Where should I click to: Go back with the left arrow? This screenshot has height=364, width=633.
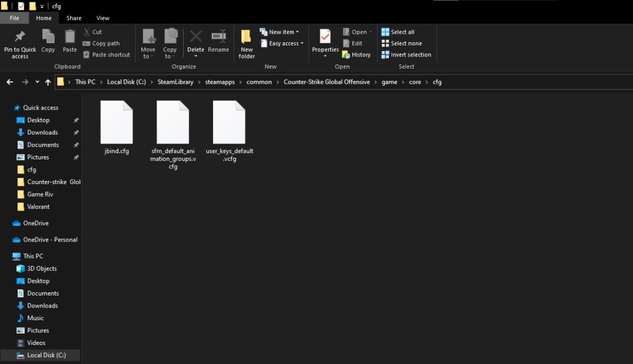[x=9, y=82]
